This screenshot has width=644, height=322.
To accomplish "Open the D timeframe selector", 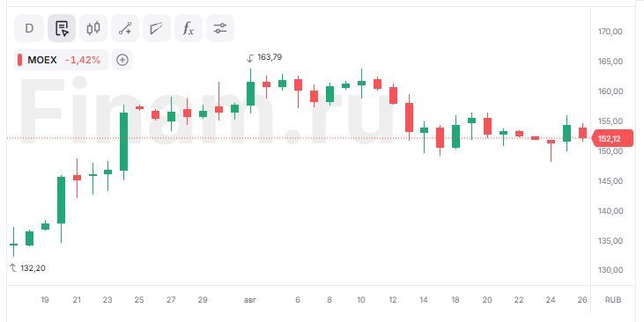I will tap(29, 28).
